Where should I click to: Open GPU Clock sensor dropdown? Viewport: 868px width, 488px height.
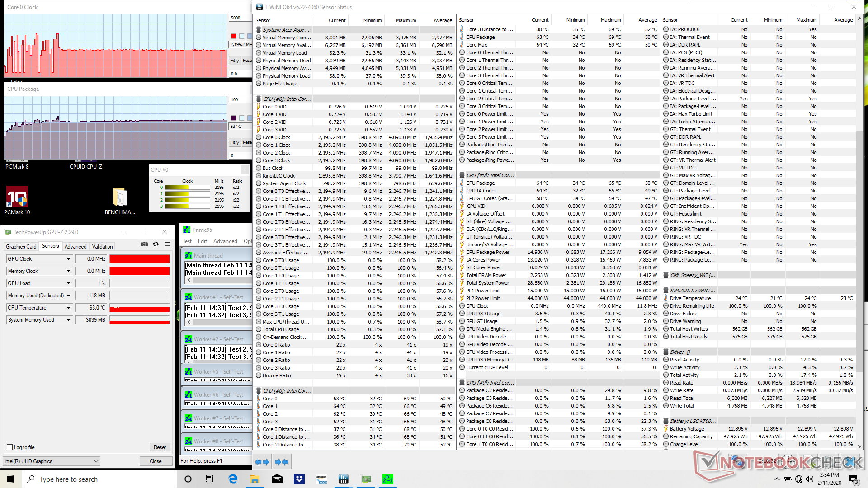[69, 259]
